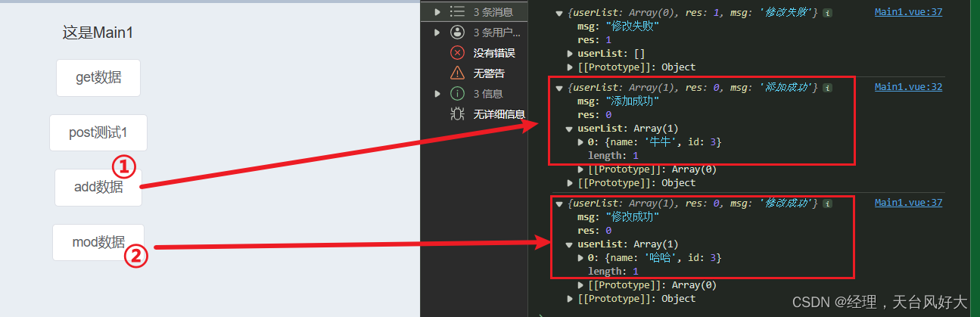Expand the 3 信息 sidebar group
The width and height of the screenshot is (980, 317).
point(437,93)
